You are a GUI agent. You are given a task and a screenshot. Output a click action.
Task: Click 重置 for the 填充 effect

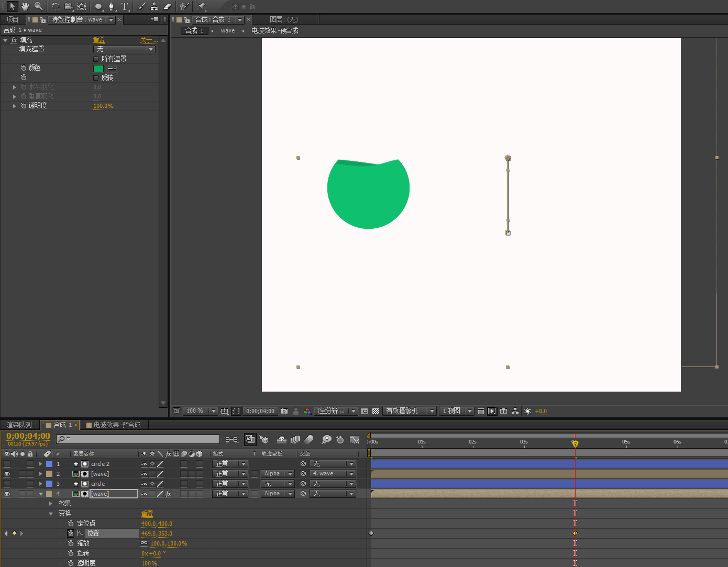(99, 40)
